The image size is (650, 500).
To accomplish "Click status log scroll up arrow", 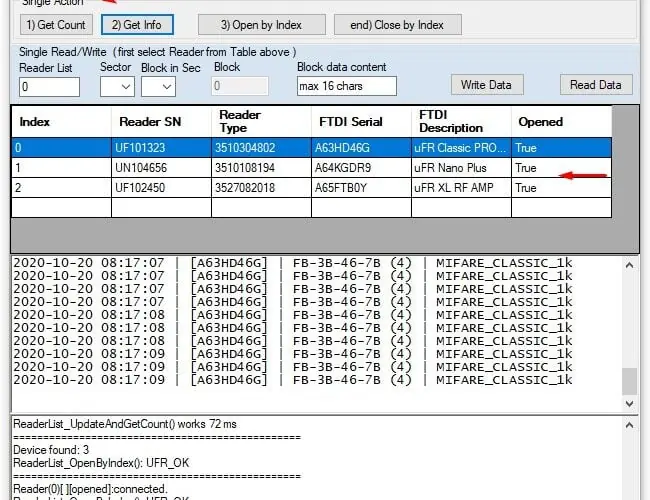I will 629,425.
